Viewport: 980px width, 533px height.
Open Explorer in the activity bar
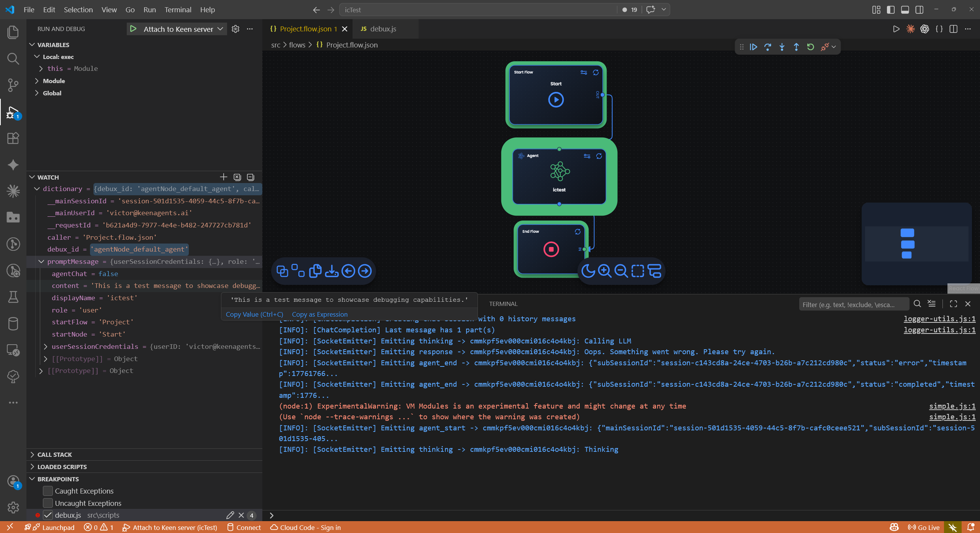13,32
